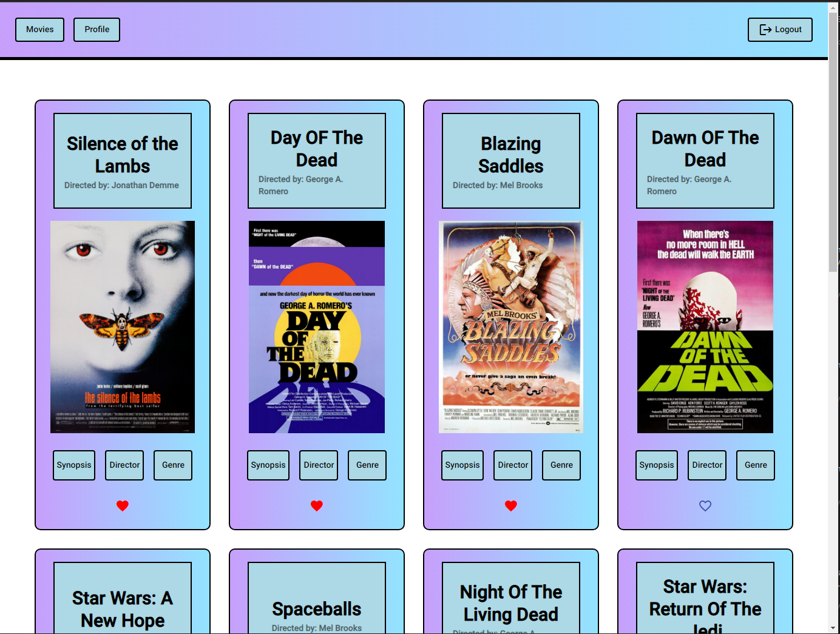Open Genre for Day Of The Dead
Viewport: 840px width, 634px height.
[x=367, y=465]
